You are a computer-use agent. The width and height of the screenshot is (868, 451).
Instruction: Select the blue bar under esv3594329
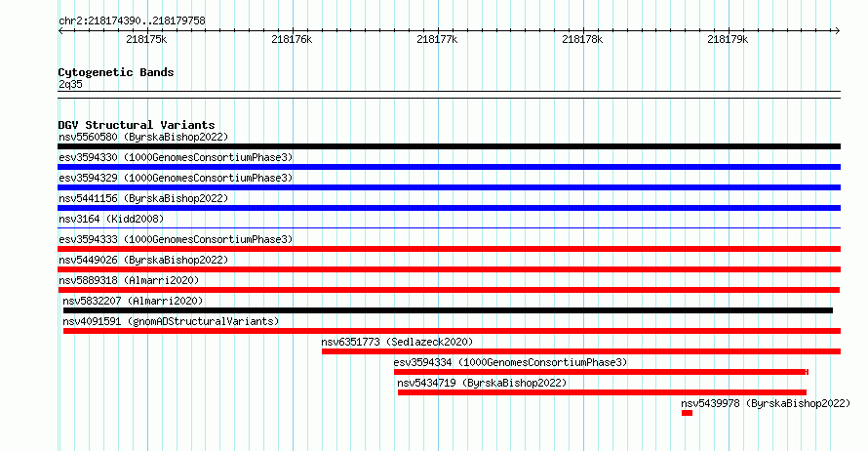449,187
